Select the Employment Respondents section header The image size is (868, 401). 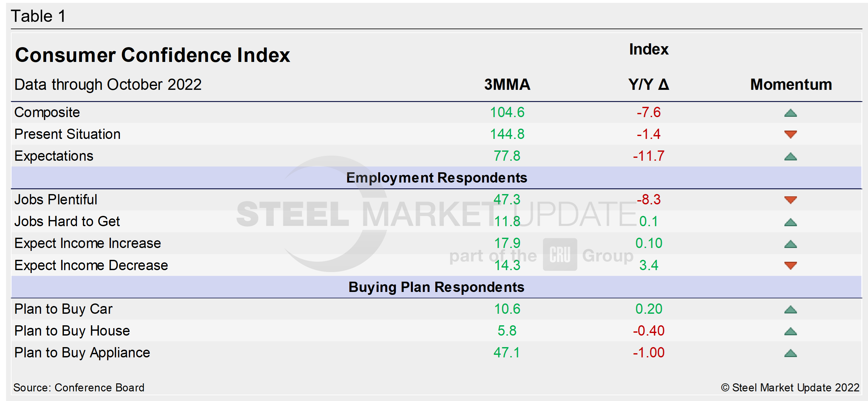click(x=436, y=178)
